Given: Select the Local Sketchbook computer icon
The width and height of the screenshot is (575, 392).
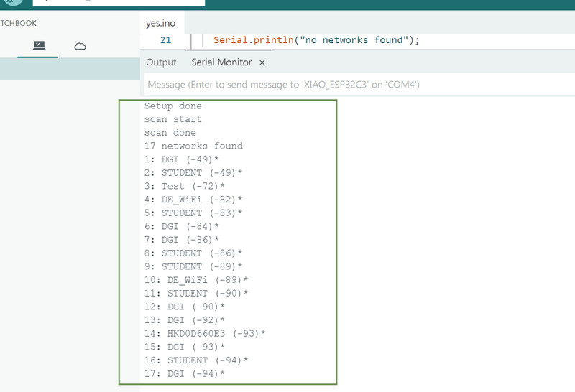Looking at the screenshot, I should click(x=39, y=45).
